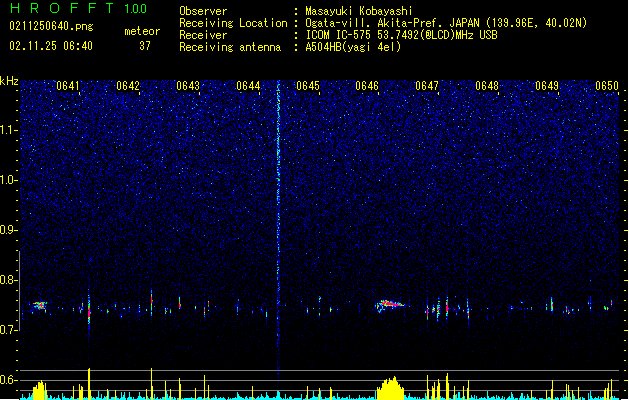Click the 0644 time marker

[x=248, y=86]
